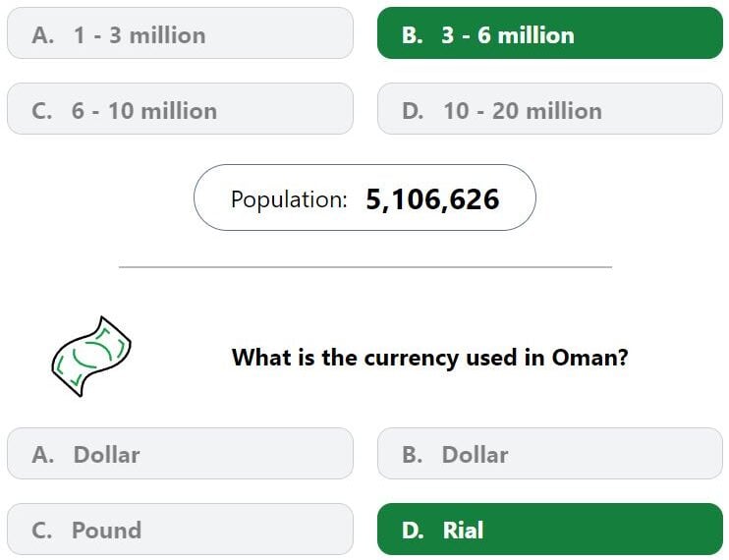
Task: Click the letter C. beside 6 - 10 million
Action: point(42,111)
